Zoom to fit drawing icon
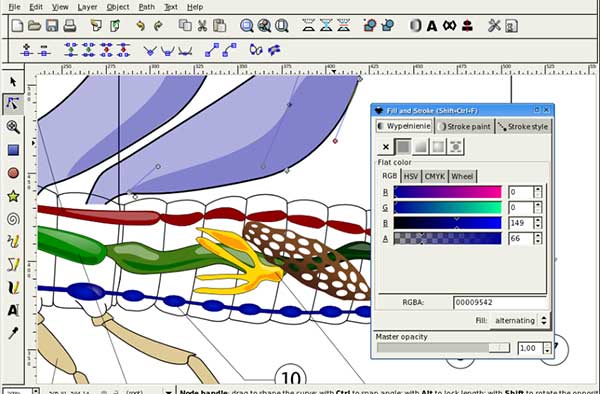The height and width of the screenshot is (394, 600). pyautogui.click(x=264, y=26)
